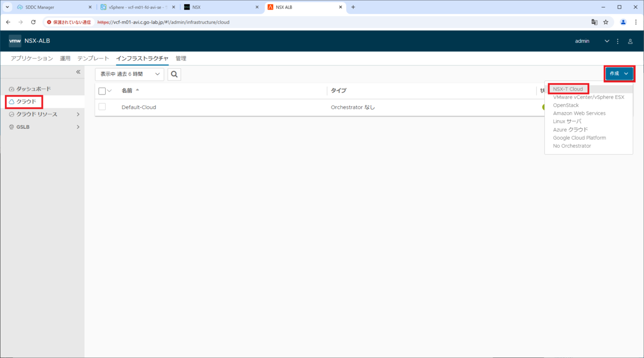
Task: Choose No Orchestrator option
Action: (572, 146)
